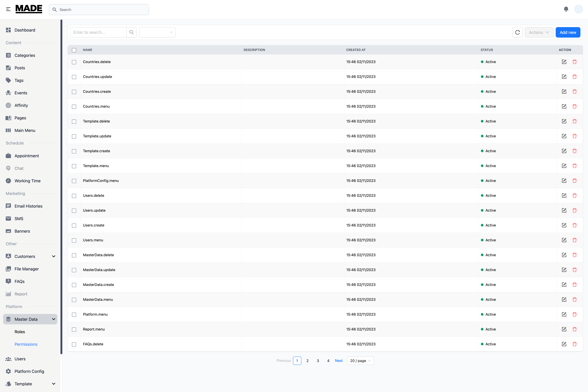Screen dimensions: 588x392
Task: Edit the Platform.menu permission
Action: [x=564, y=314]
